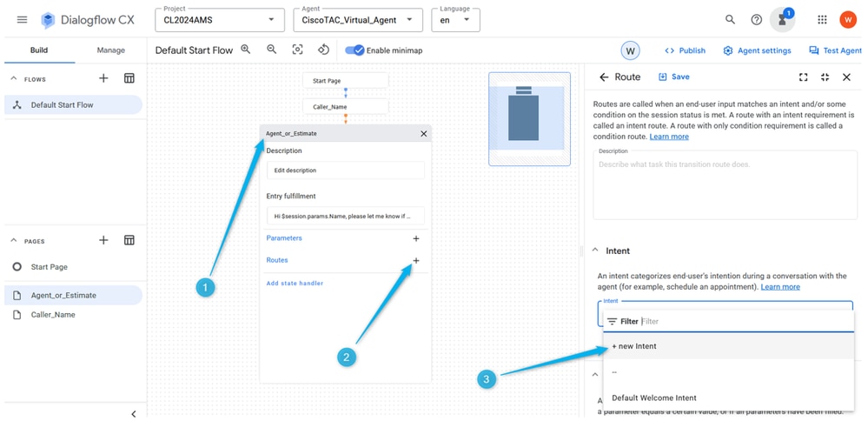Open Learn more link about routes
This screenshot has height=421, width=868.
coord(669,137)
